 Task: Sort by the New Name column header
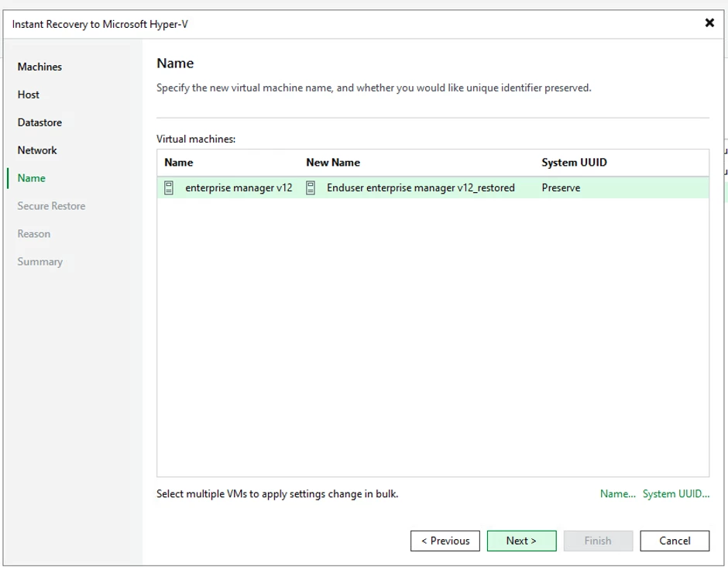(333, 163)
